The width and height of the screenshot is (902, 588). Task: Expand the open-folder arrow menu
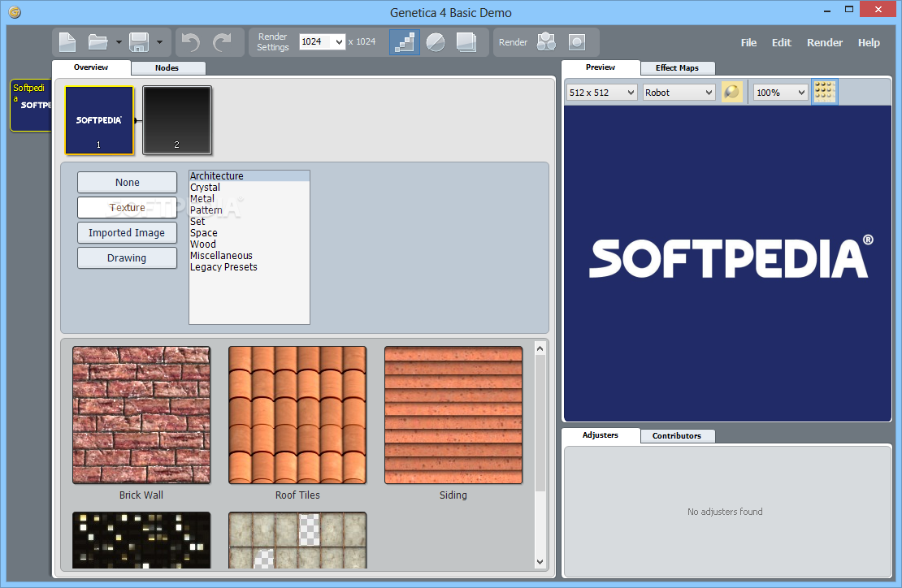pyautogui.click(x=119, y=42)
